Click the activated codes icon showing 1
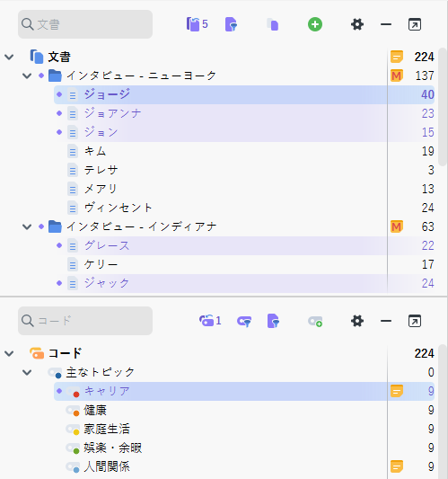 click(210, 321)
